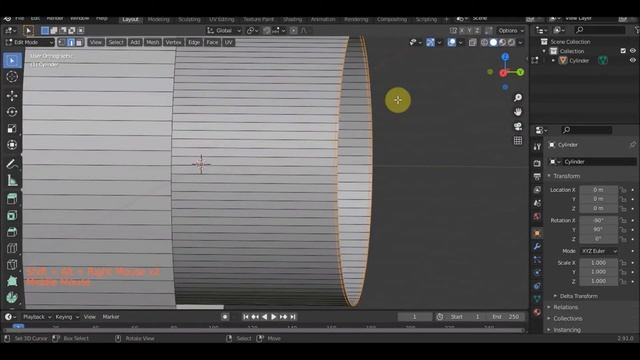Hide the Cylinder object in outliner
The width and height of the screenshot is (640, 360).
632,60
